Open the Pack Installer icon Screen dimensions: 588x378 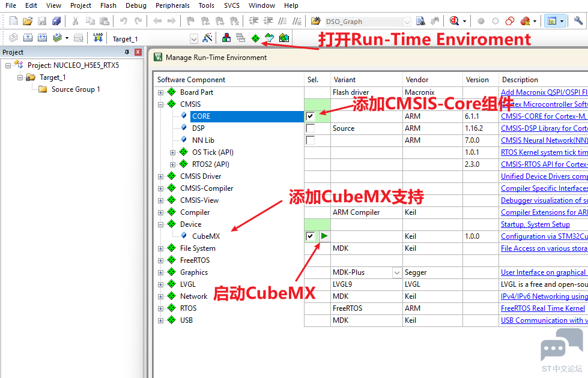pos(284,38)
